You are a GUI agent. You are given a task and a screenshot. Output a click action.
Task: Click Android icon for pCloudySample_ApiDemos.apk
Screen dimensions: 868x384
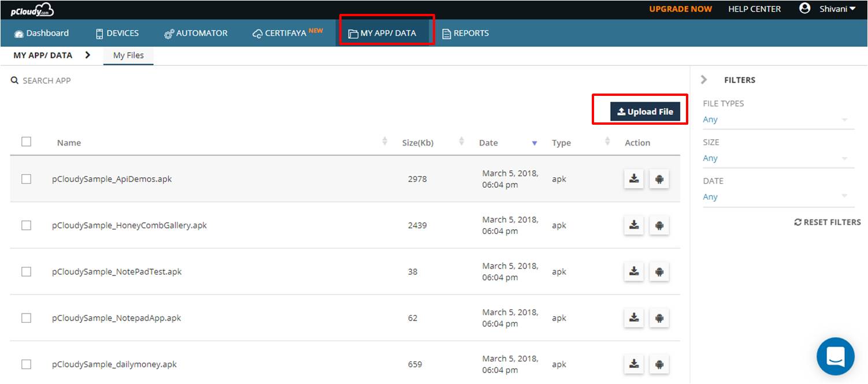[x=659, y=179]
